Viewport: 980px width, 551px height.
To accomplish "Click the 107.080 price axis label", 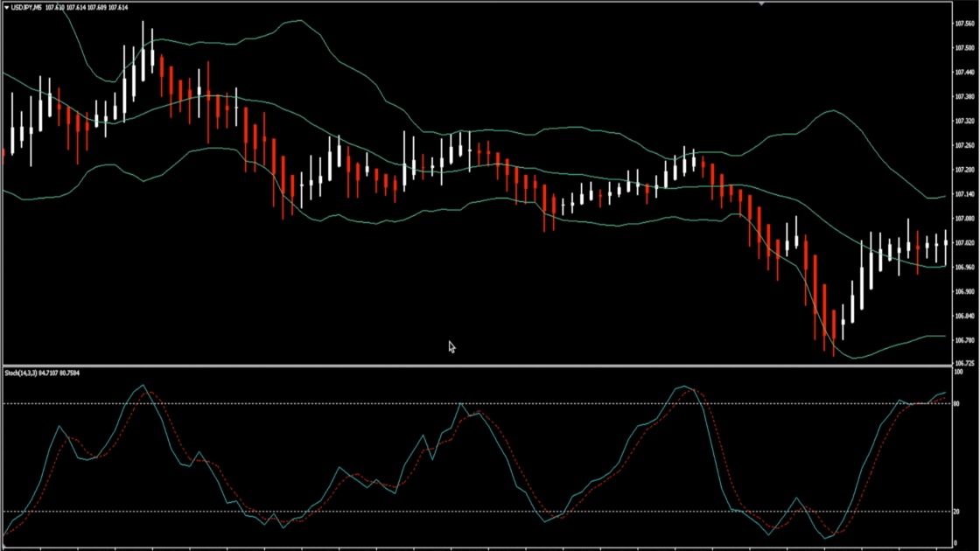I will point(964,219).
